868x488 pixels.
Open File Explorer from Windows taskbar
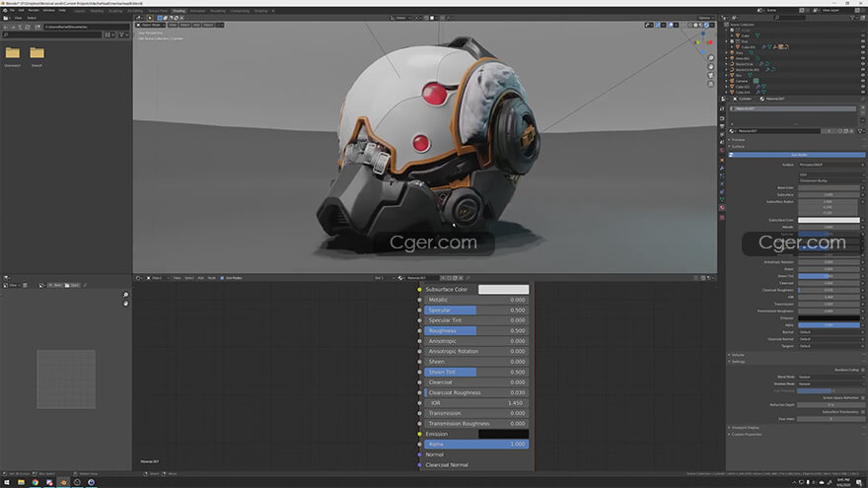20,482
